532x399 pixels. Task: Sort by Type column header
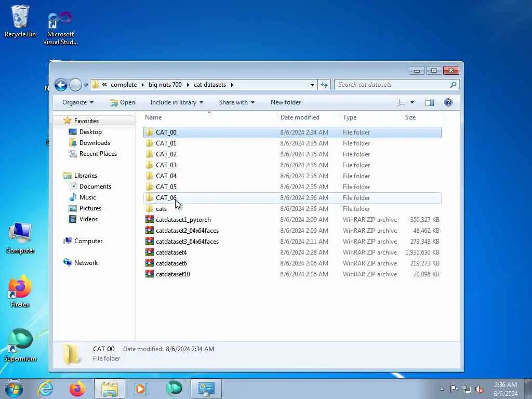tap(350, 117)
